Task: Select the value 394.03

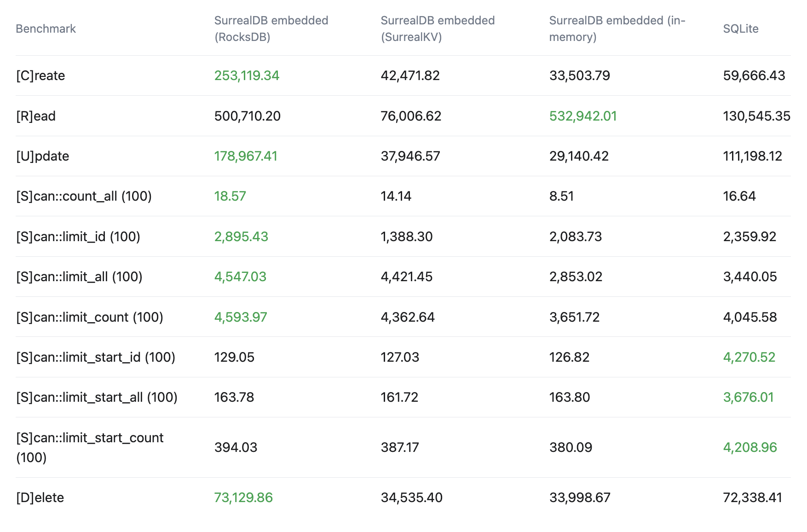Action: click(x=236, y=447)
